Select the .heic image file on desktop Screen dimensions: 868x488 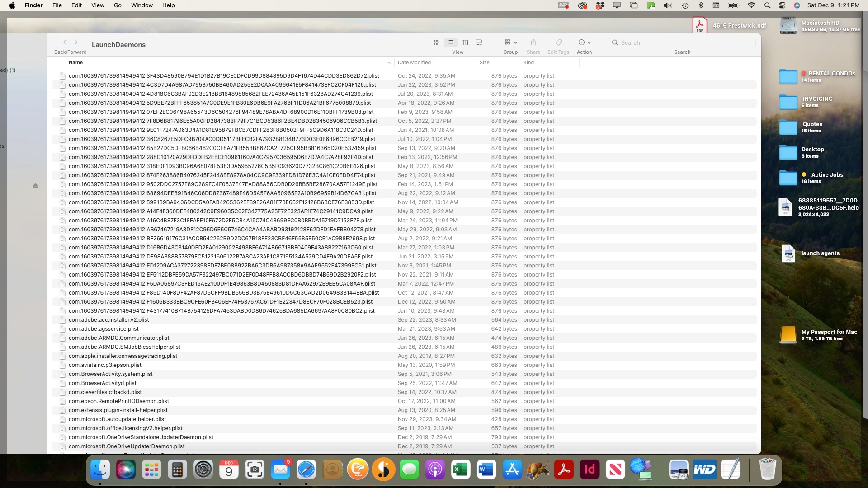click(x=785, y=207)
